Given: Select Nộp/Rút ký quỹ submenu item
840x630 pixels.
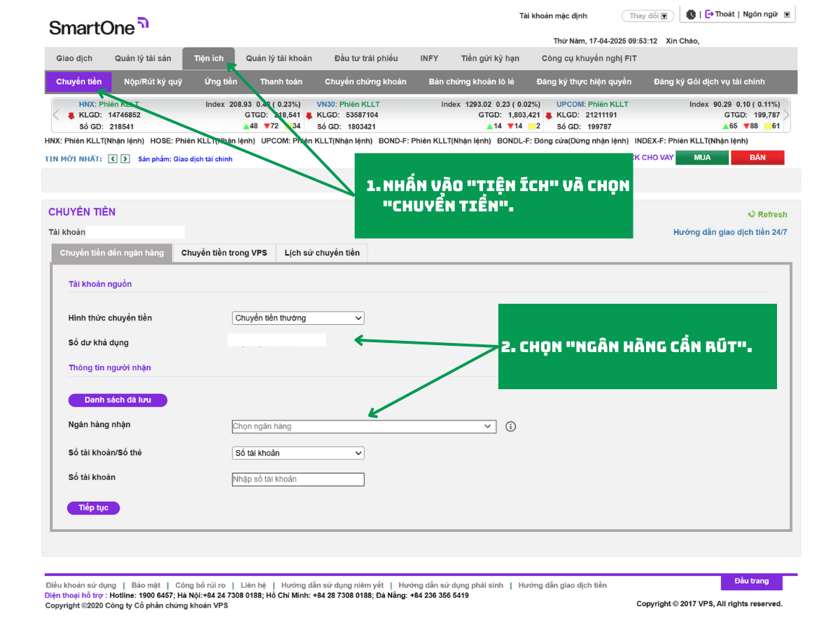Looking at the screenshot, I should pyautogui.click(x=153, y=82).
